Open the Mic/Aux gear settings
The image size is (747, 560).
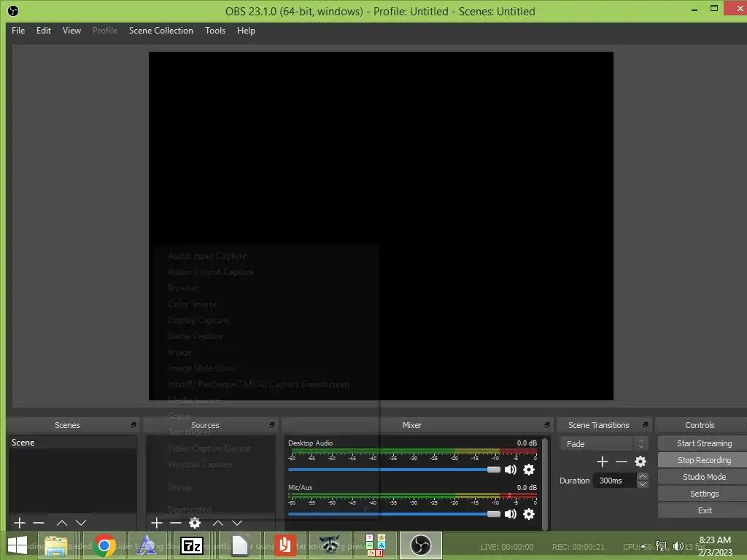pos(529,514)
